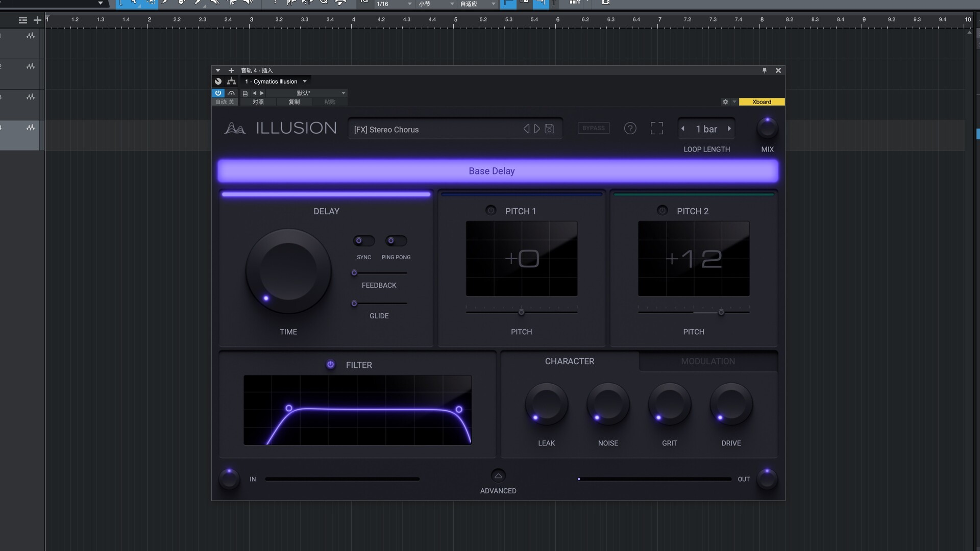980x551 pixels.
Task: Load the previous preset with the left arrow
Action: 526,129
